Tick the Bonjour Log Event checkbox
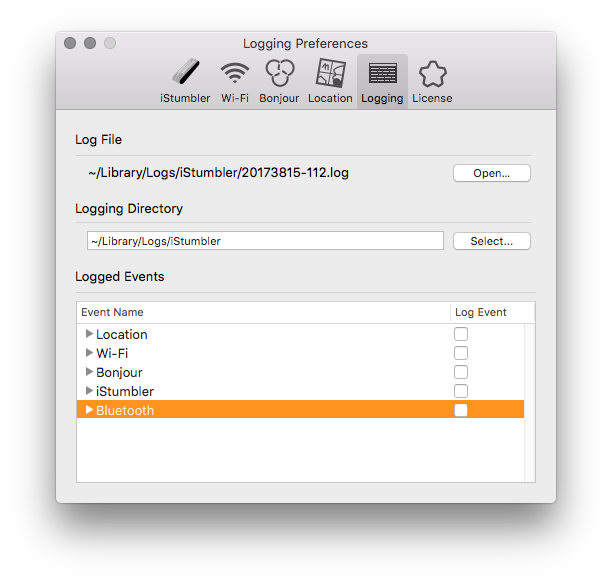This screenshot has width=612, height=583. click(x=461, y=372)
